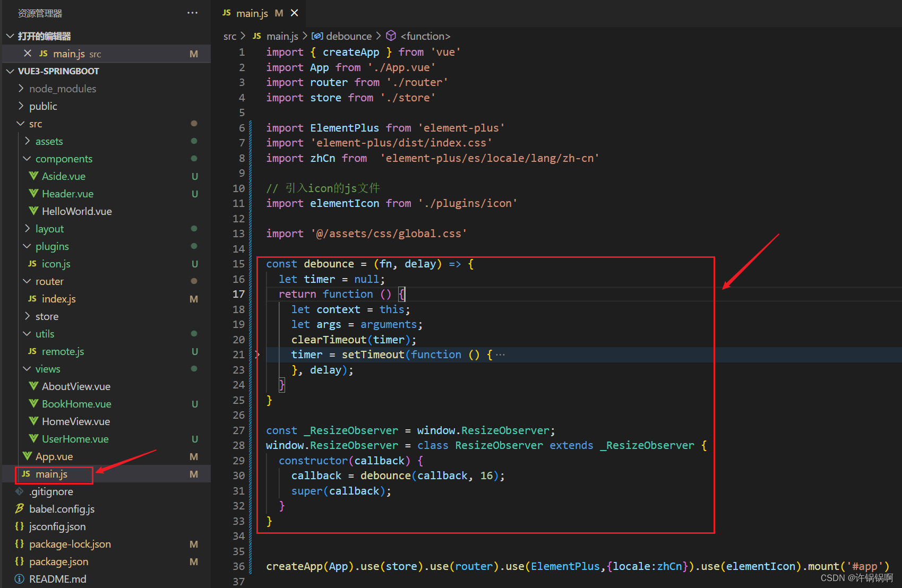Image resolution: width=902 pixels, height=588 pixels.
Task: Expand the public folder
Action: 21,106
